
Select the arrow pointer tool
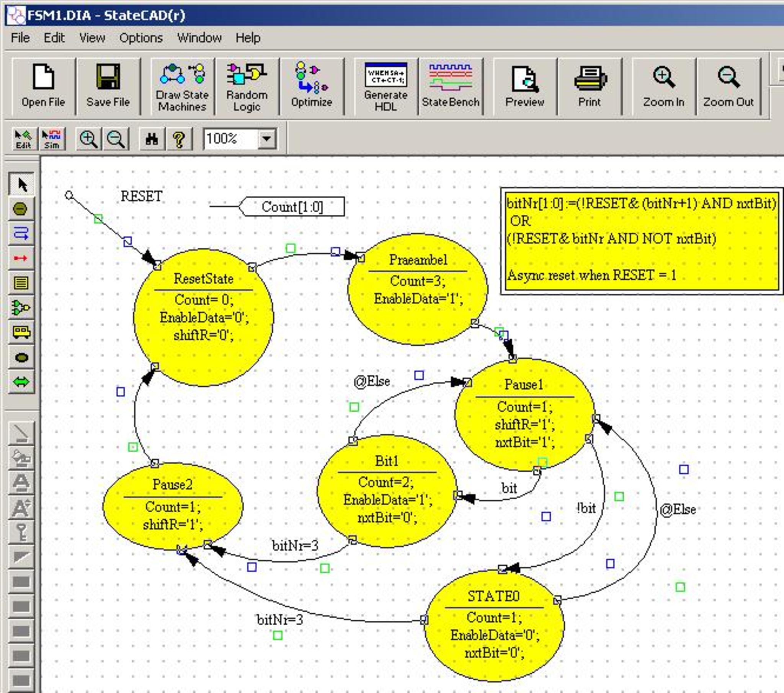tap(21, 184)
